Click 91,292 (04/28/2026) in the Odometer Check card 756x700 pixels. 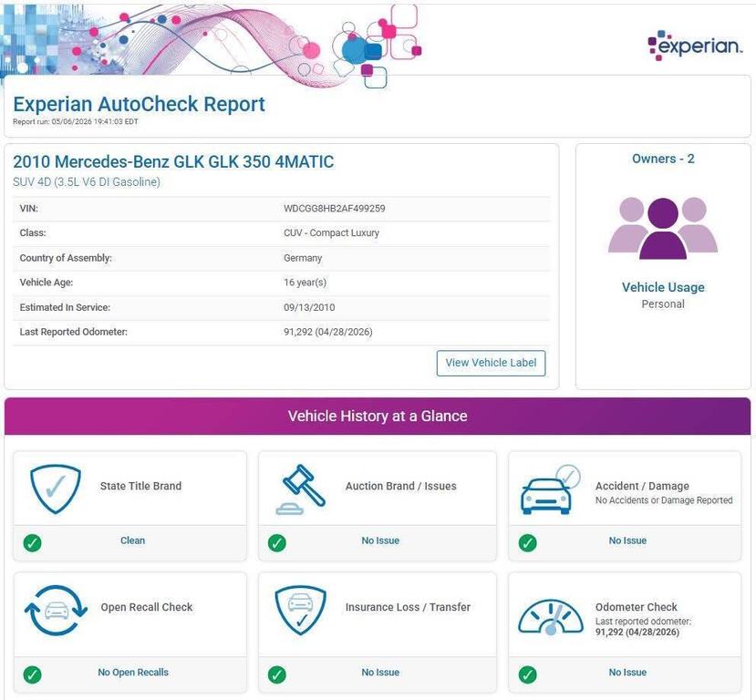tap(637, 632)
